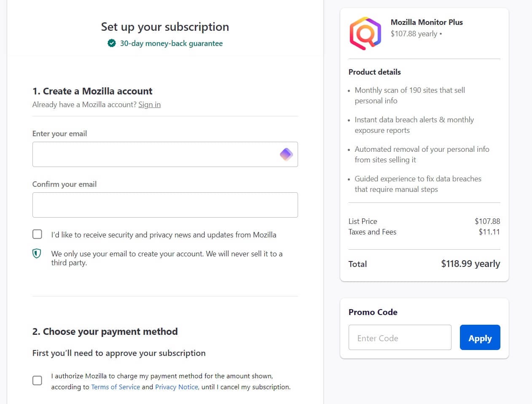Click the purple autofill icon in email field
Screen dimensions: 532x404
tap(287, 154)
